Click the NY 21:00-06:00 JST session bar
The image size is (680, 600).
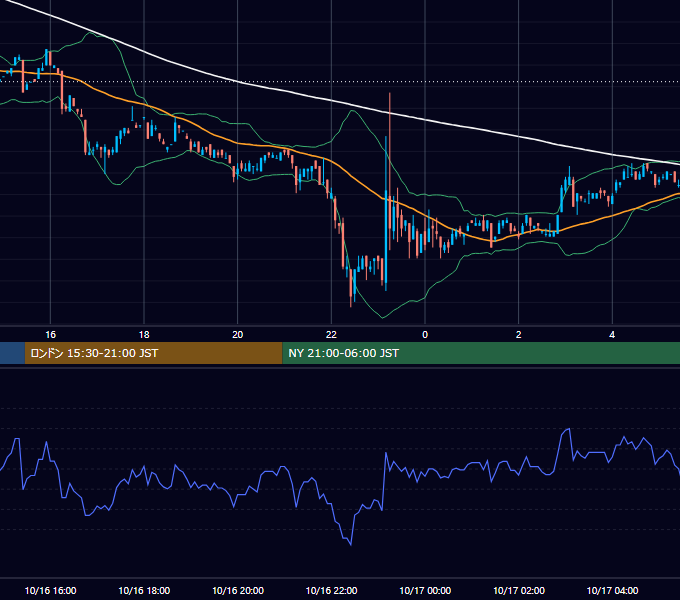click(x=481, y=353)
